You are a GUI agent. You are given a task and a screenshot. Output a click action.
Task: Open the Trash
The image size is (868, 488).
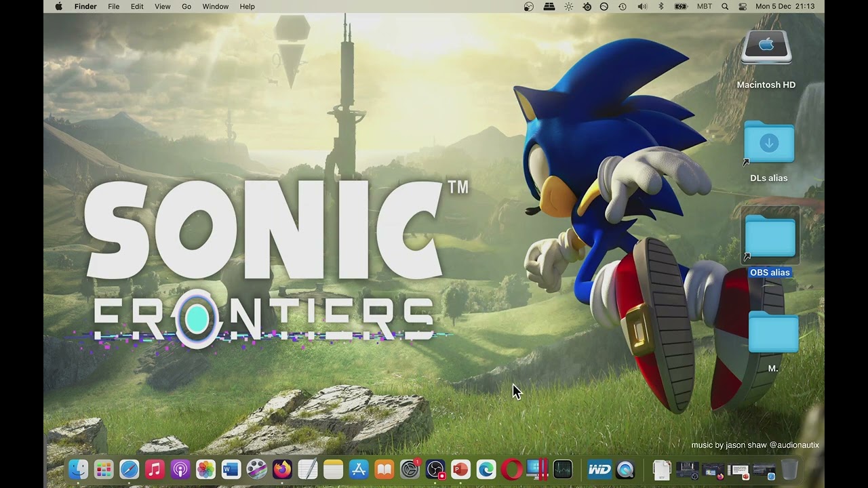[789, 469]
